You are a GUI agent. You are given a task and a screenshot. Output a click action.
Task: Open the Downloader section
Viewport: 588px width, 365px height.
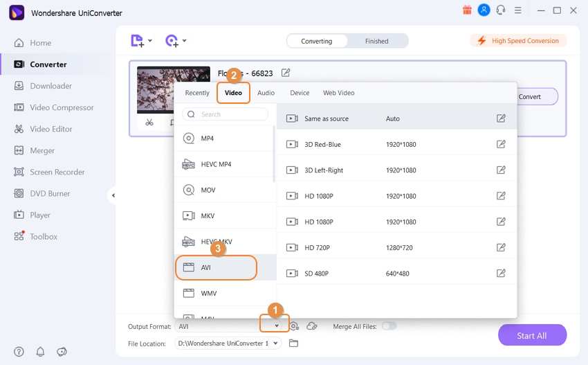tap(43, 86)
